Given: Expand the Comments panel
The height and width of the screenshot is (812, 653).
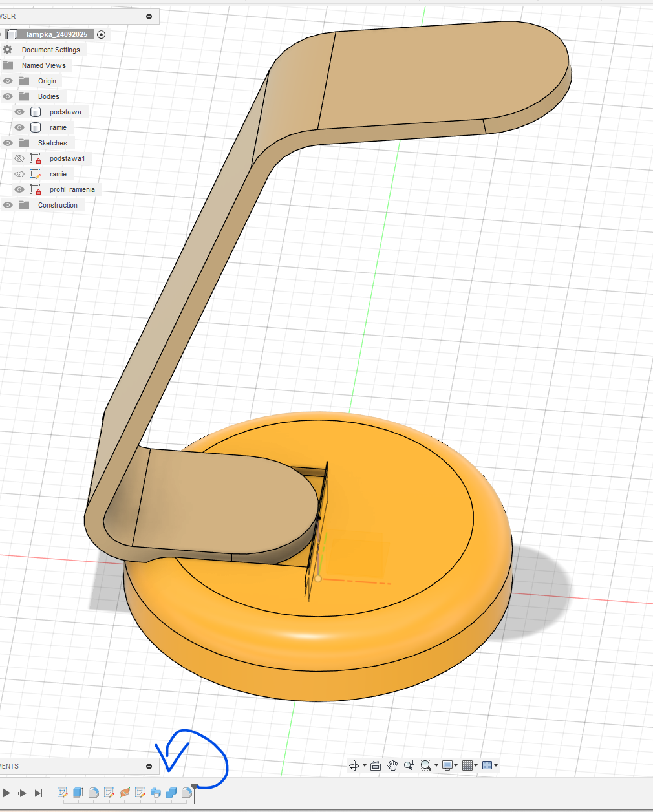Looking at the screenshot, I should coord(149,766).
